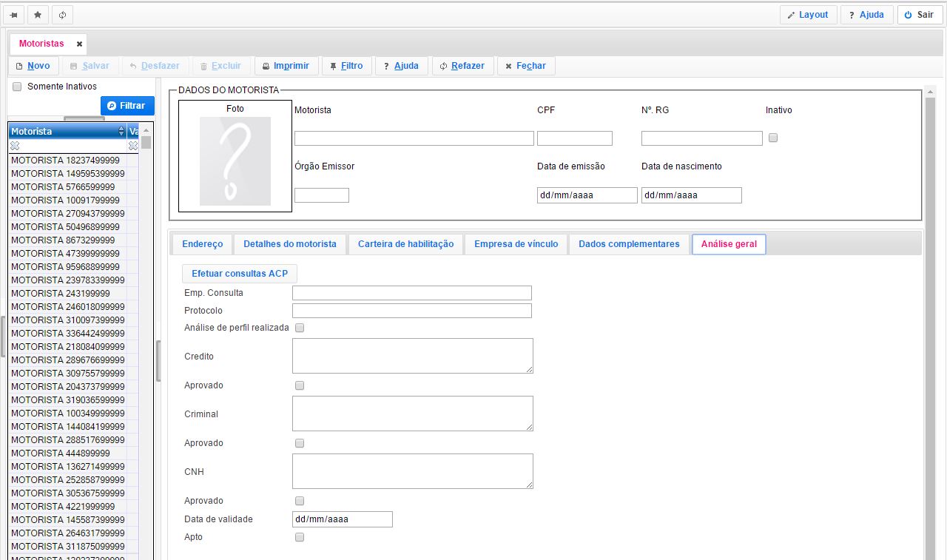Click the Data de emissão date field
Image resolution: width=947 pixels, height=560 pixels.
tap(587, 195)
